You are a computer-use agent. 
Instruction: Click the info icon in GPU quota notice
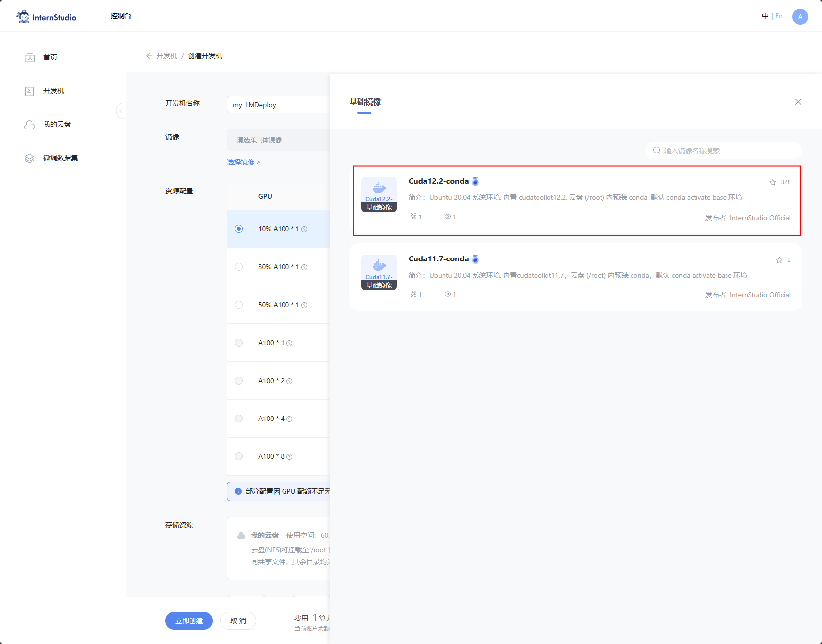[238, 491]
